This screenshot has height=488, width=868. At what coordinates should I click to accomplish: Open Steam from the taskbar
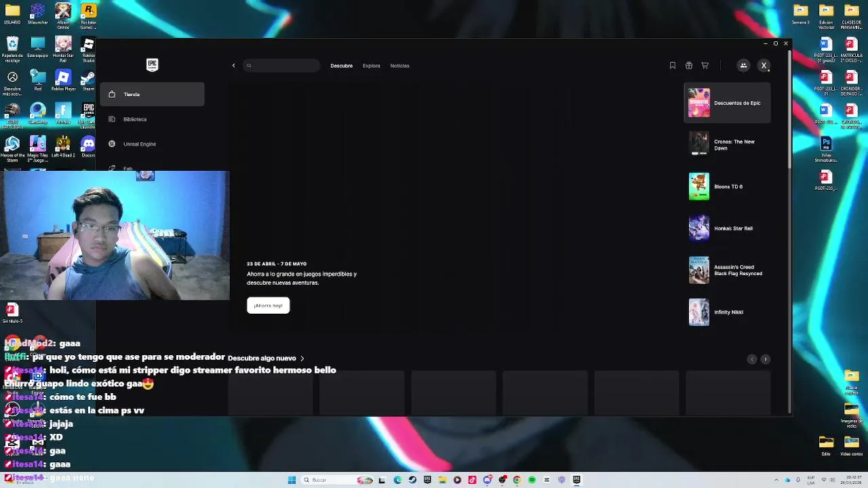point(412,480)
